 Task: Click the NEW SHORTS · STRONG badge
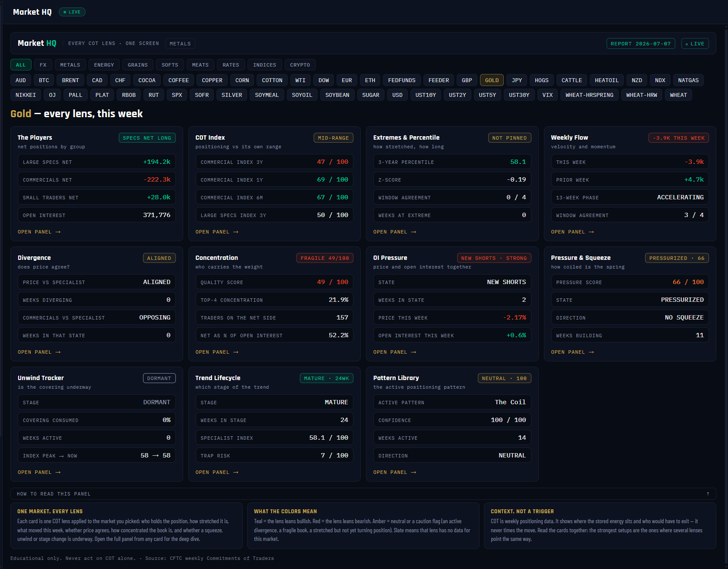(494, 258)
